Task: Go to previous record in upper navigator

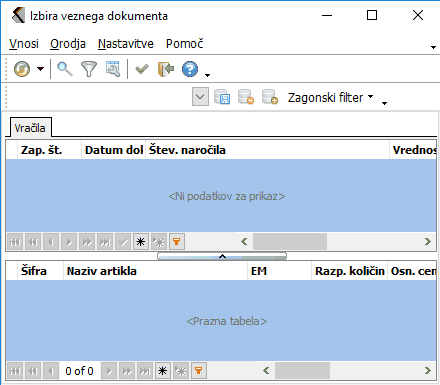Action: [x=51, y=241]
